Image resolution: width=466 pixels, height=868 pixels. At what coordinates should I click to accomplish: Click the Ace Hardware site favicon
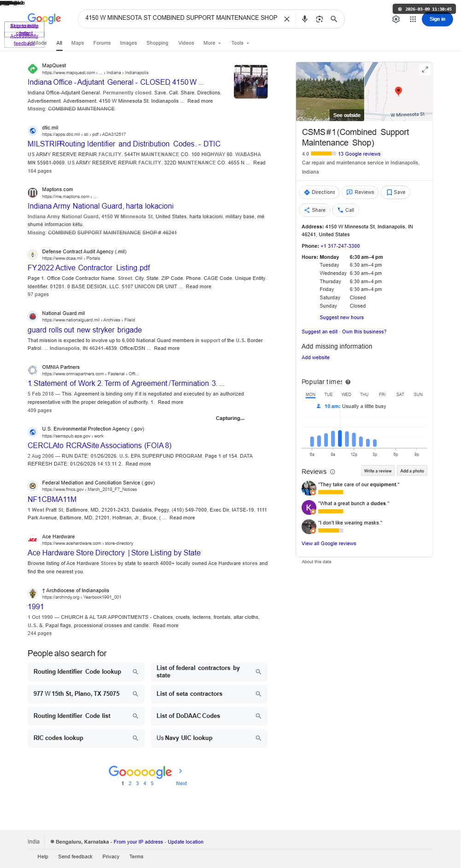tap(33, 540)
